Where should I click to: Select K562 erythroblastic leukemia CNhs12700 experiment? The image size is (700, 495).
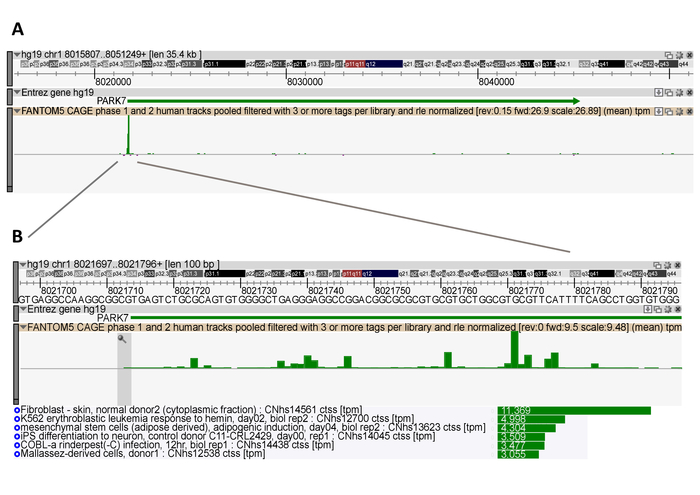click(217, 419)
